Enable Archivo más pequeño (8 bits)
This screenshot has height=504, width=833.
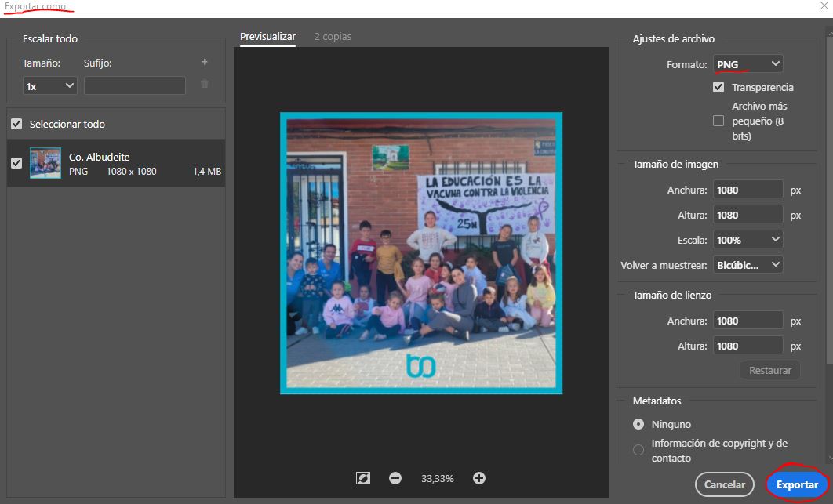click(x=718, y=121)
